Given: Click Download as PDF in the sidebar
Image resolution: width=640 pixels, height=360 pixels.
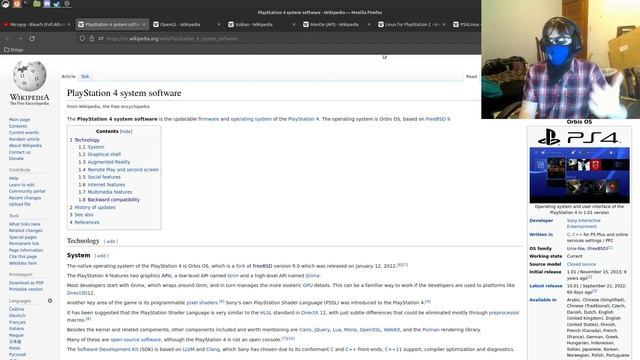Looking at the screenshot, I should click(x=26, y=283).
